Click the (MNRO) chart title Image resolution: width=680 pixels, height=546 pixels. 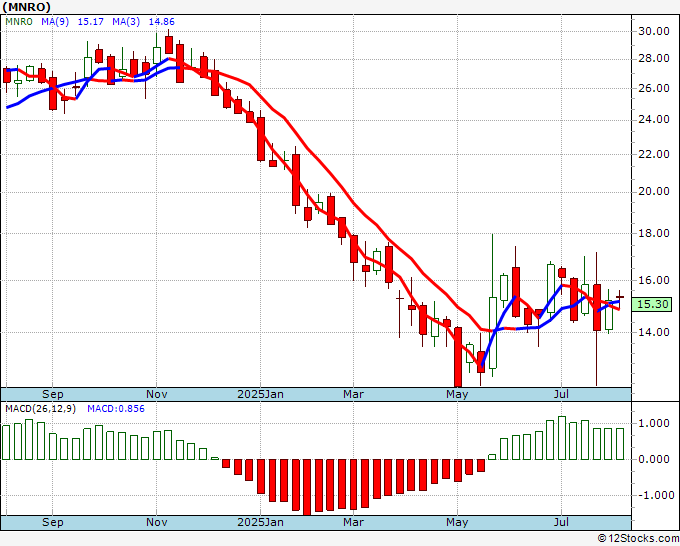click(27, 7)
